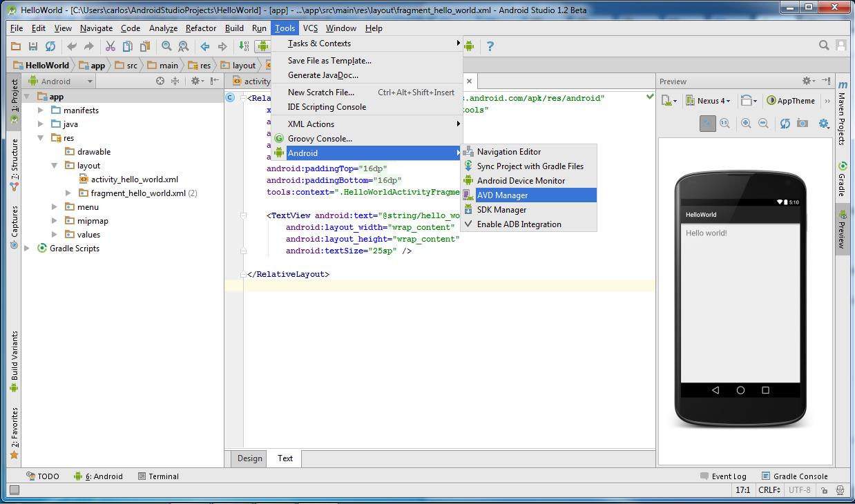
Task: Switch to the Design tab
Action: click(x=249, y=458)
